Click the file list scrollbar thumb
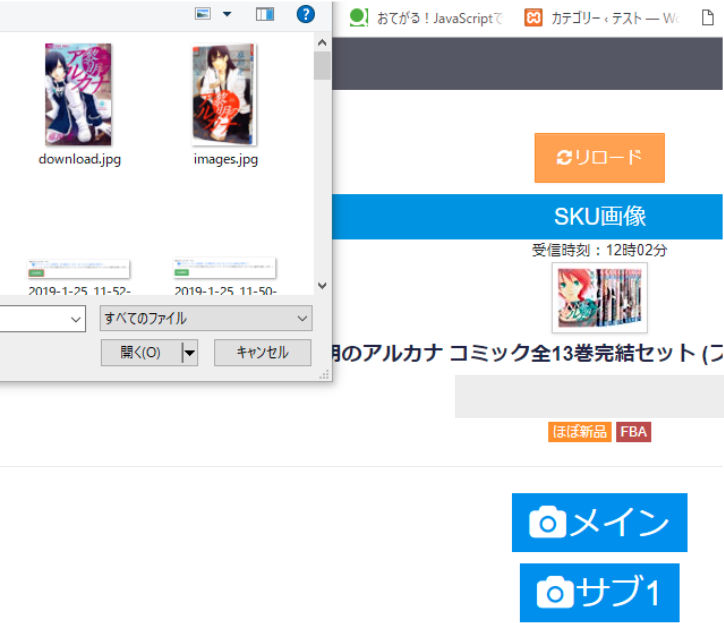Image resolution: width=724 pixels, height=623 pixels. tap(322, 66)
